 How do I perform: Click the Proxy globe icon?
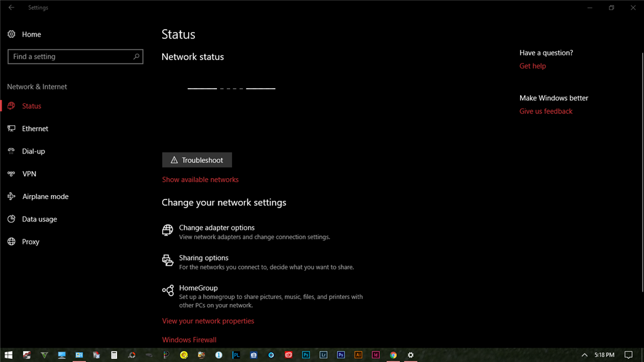[11, 242]
